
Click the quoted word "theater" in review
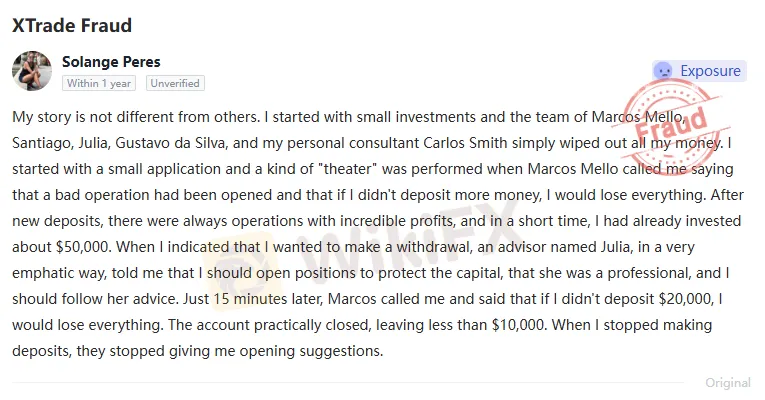pos(347,169)
